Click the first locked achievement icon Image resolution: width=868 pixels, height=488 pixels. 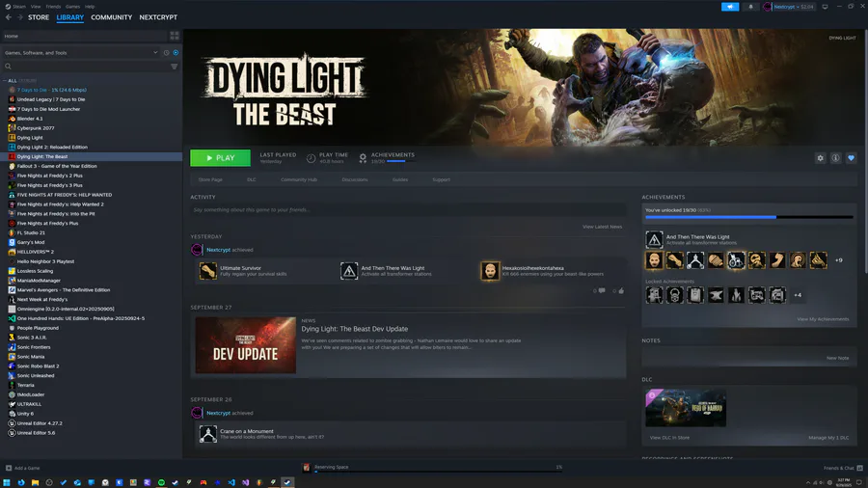click(x=654, y=295)
